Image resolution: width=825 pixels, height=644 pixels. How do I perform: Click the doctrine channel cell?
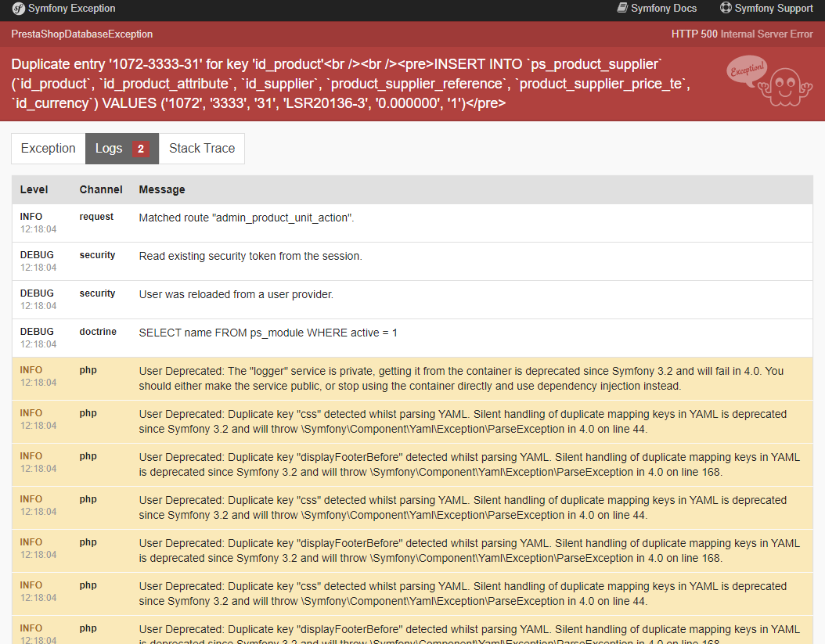click(x=98, y=332)
